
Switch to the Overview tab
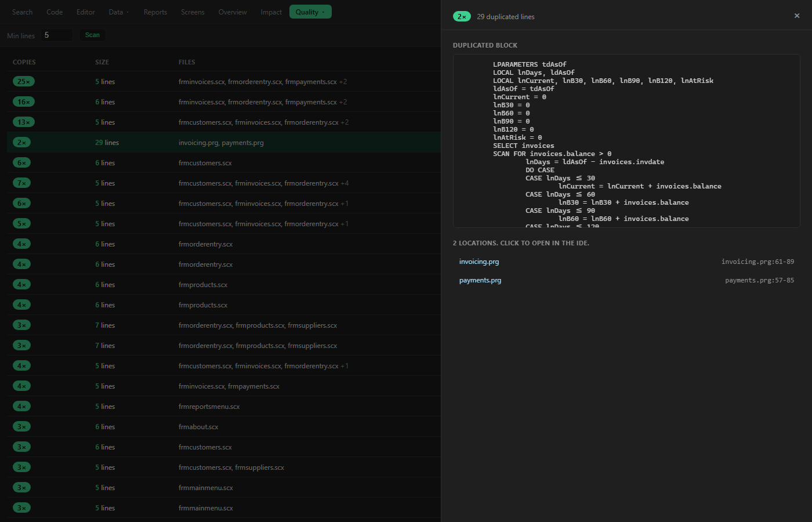tap(233, 12)
